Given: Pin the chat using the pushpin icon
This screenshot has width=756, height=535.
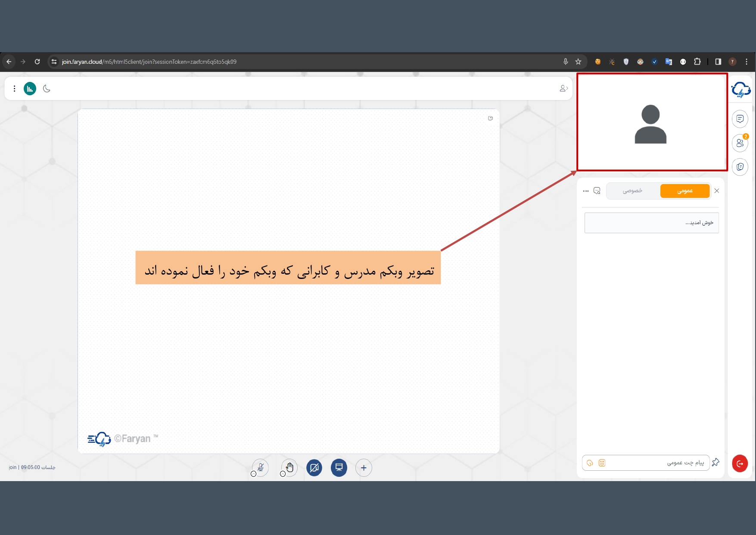Looking at the screenshot, I should click(716, 462).
